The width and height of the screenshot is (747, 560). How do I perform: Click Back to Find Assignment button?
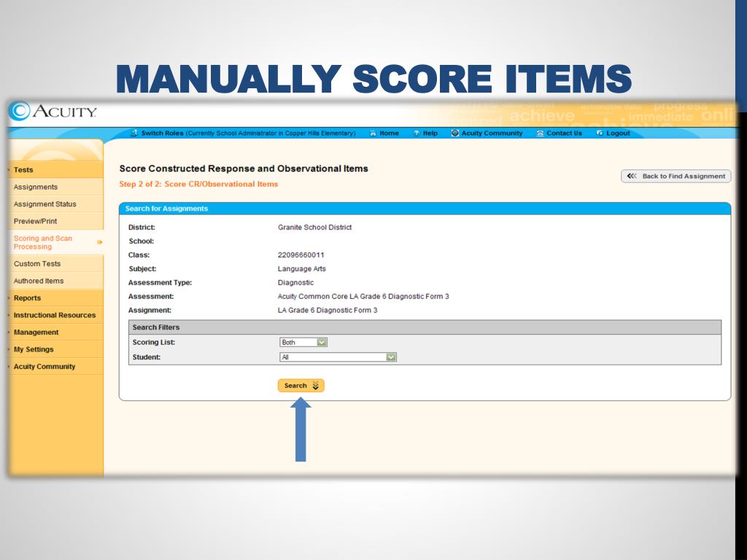[676, 176]
